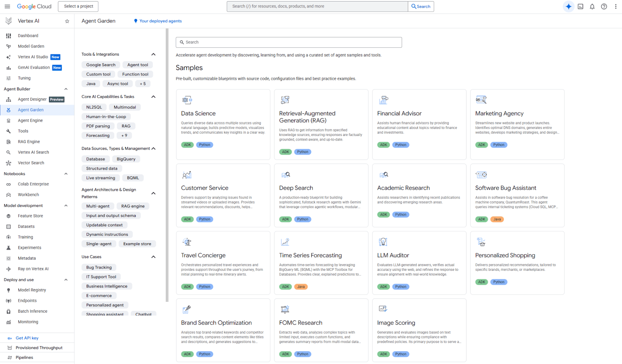Screen dimensions: 622x364
Task: Open the Data Science sample card
Action: pyautogui.click(x=223, y=124)
